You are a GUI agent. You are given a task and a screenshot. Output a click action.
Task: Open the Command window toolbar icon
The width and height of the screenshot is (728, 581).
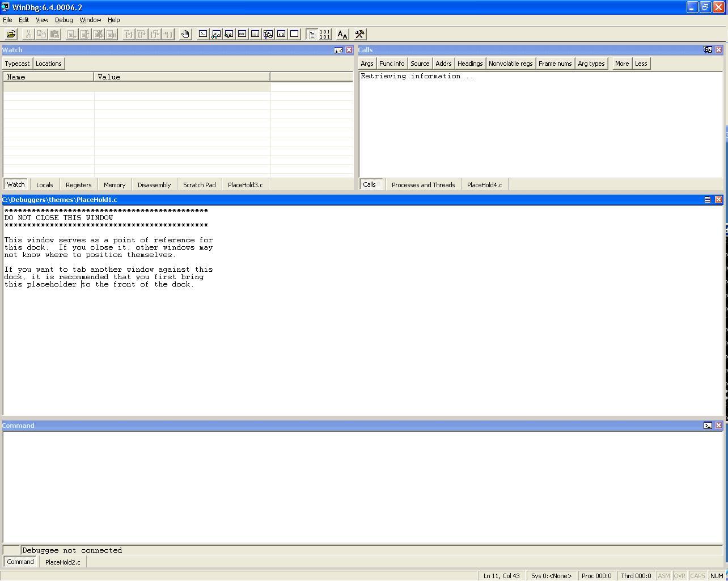(203, 34)
